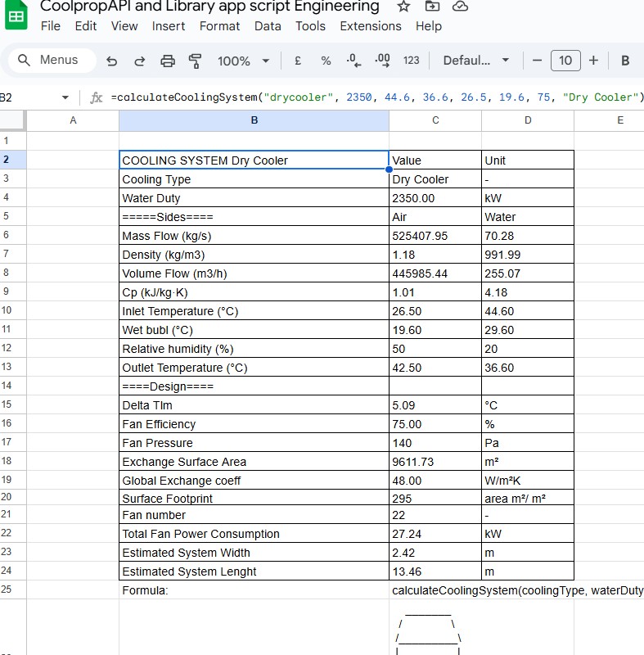Click the 'area m²/ m²' unit cell
Image resolution: width=644 pixels, height=655 pixels.
click(x=528, y=498)
